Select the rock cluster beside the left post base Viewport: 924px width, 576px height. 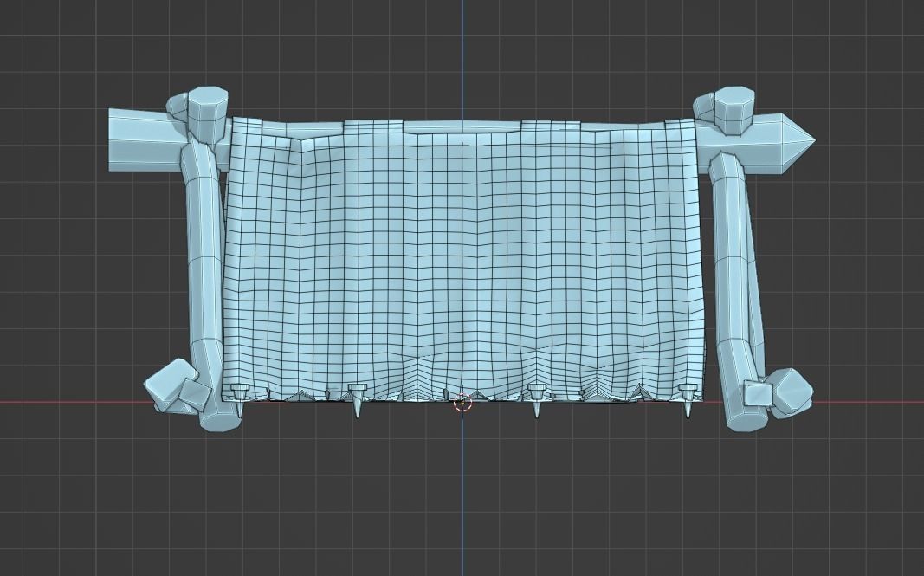coord(178,386)
